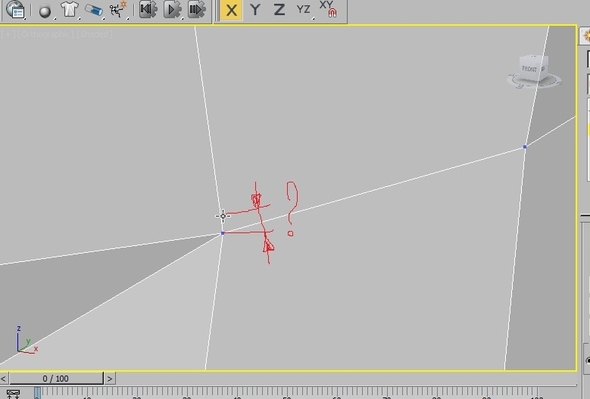Open the YZ plane constraint flyout
The height and width of the screenshot is (399, 590).
303,10
